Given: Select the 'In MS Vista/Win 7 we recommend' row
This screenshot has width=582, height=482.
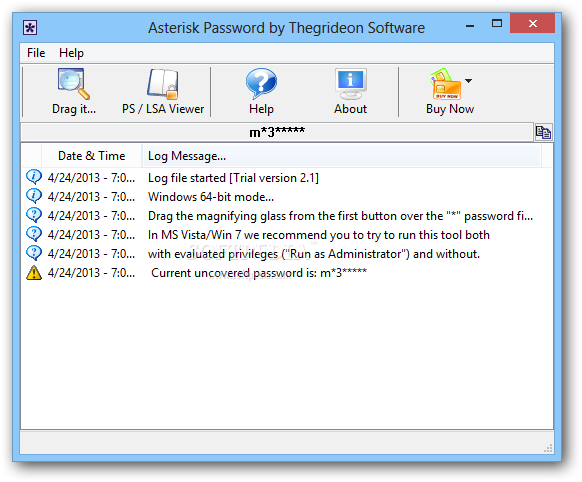Looking at the screenshot, I should (x=287, y=235).
